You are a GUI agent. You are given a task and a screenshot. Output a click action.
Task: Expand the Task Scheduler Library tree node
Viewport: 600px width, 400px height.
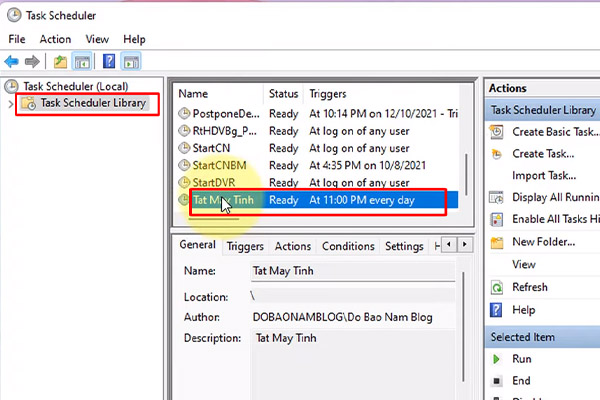(10, 103)
